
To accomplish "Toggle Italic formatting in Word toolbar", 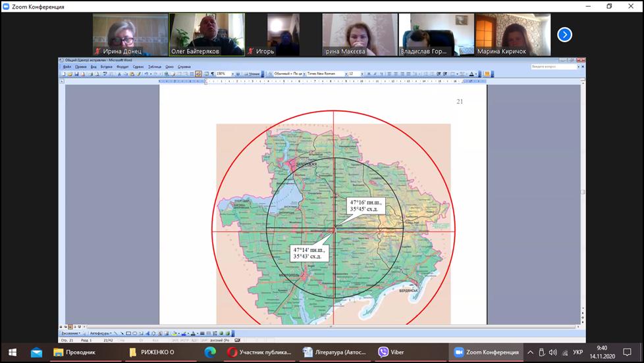I will pyautogui.click(x=375, y=74).
